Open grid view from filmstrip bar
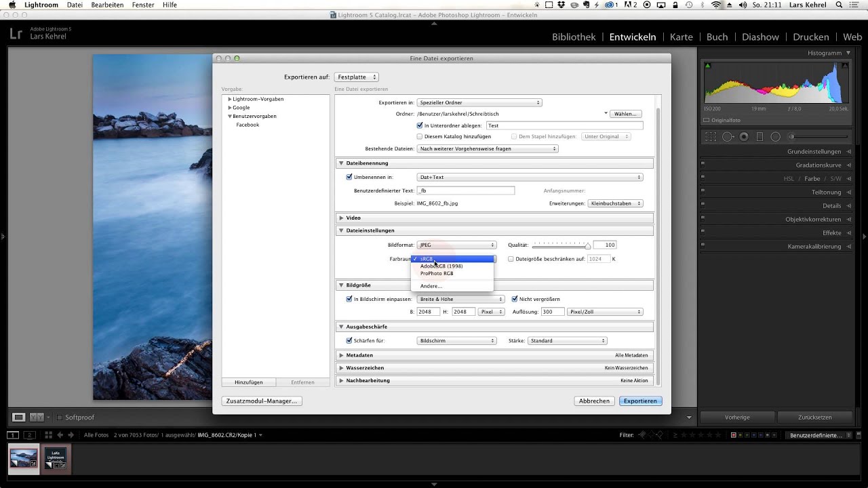Screen dimensions: 868x488 coord(48,435)
